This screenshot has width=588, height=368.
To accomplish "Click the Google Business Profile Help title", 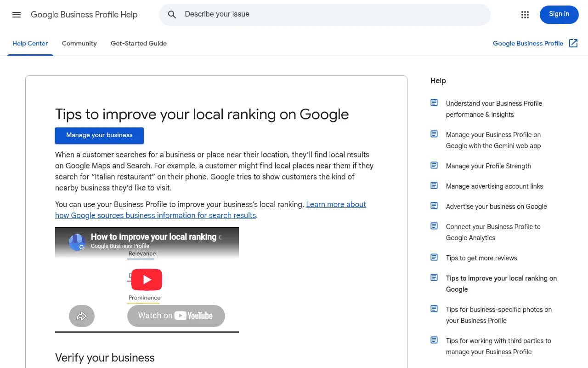I will pyautogui.click(x=84, y=15).
